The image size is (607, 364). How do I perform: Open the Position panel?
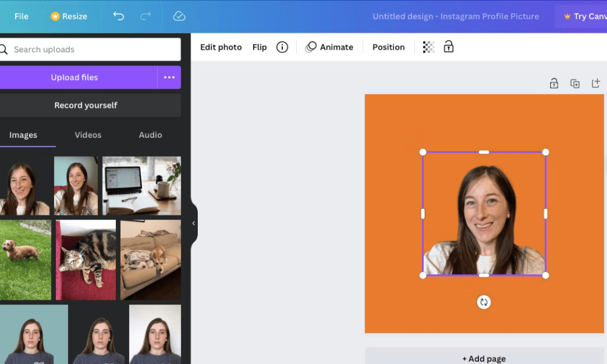tap(388, 47)
